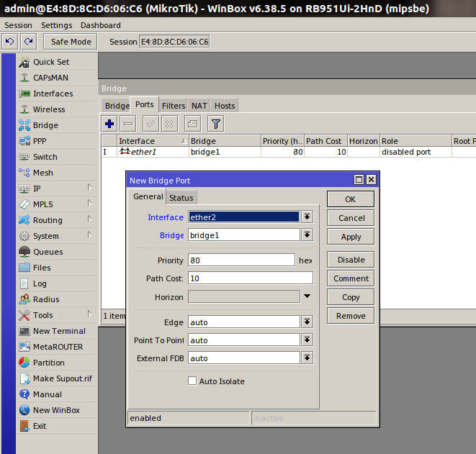Open Interfaces menu item
This screenshot has width=476, height=454.
coord(58,94)
